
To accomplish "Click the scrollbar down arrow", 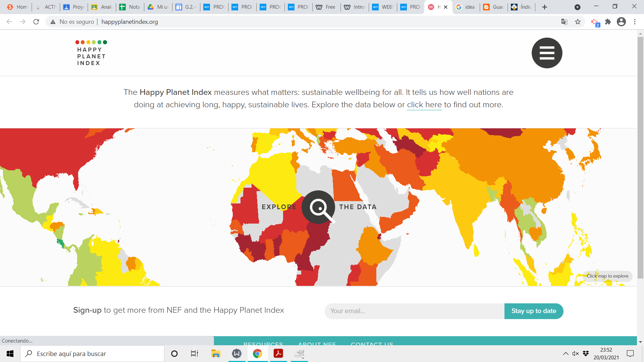I will coord(640,342).
